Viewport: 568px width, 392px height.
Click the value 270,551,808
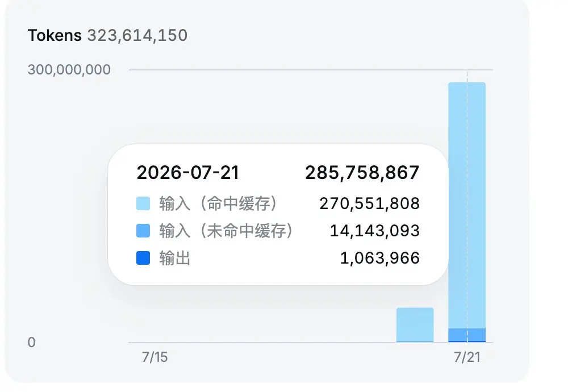(x=370, y=203)
